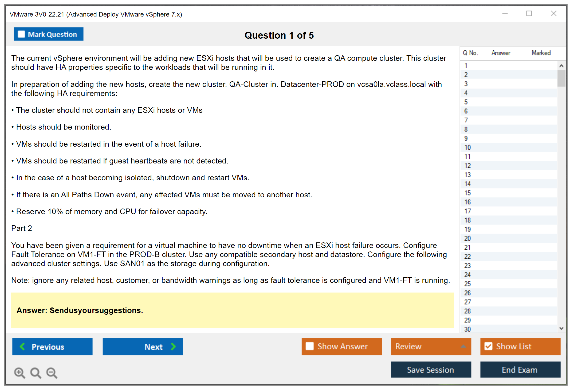Click the reset zoom magnifier icon
The width and height of the screenshot is (574, 392).
pyautogui.click(x=35, y=372)
